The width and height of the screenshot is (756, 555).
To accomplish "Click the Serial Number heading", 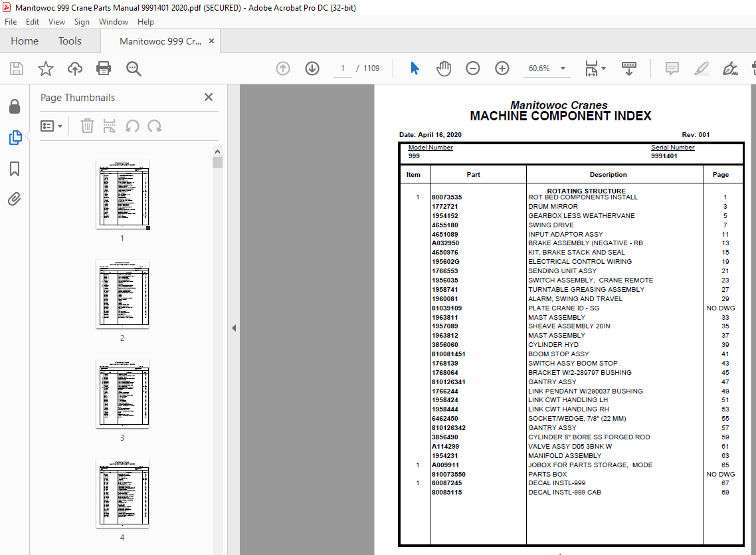I will (672, 148).
